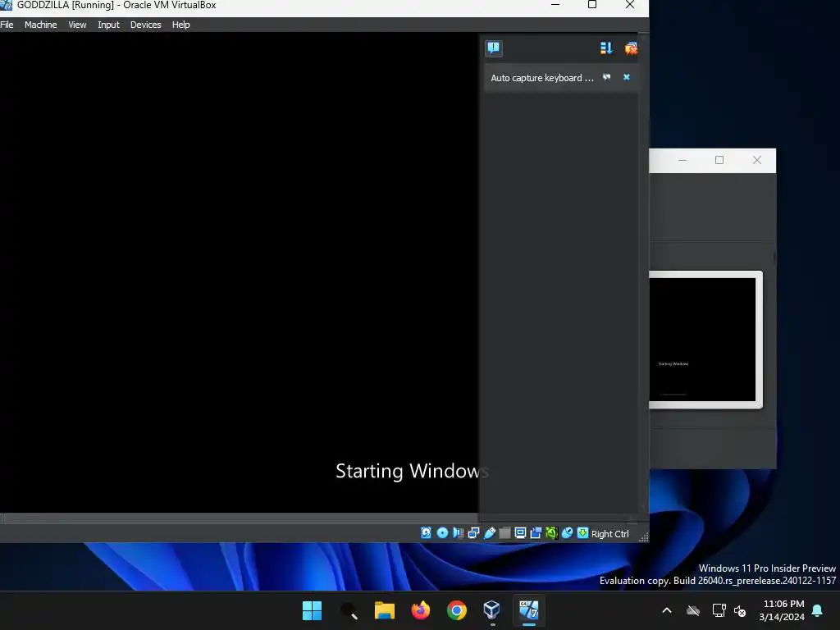The image size is (840, 630).
Task: Open the Help menu
Action: (181, 25)
